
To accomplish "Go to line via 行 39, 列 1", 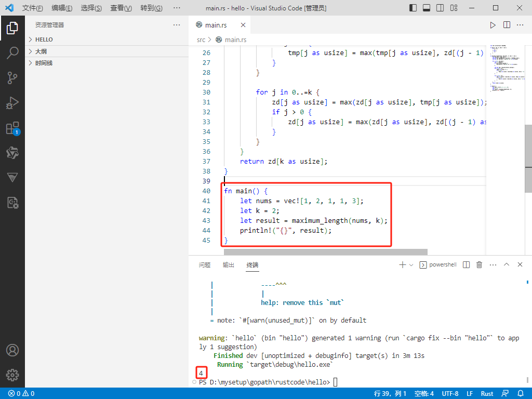I will pyautogui.click(x=390, y=394).
